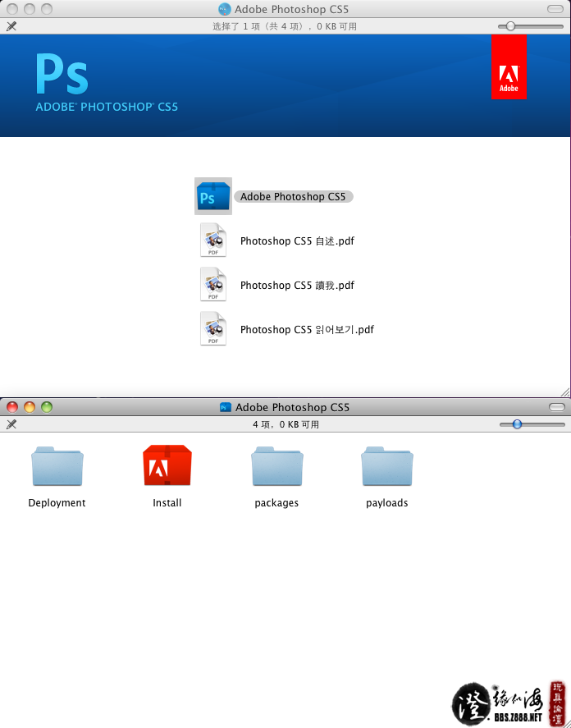Click the 'Photoshop CS5 讀我.pdf' file name
571x728 pixels.
pos(297,285)
